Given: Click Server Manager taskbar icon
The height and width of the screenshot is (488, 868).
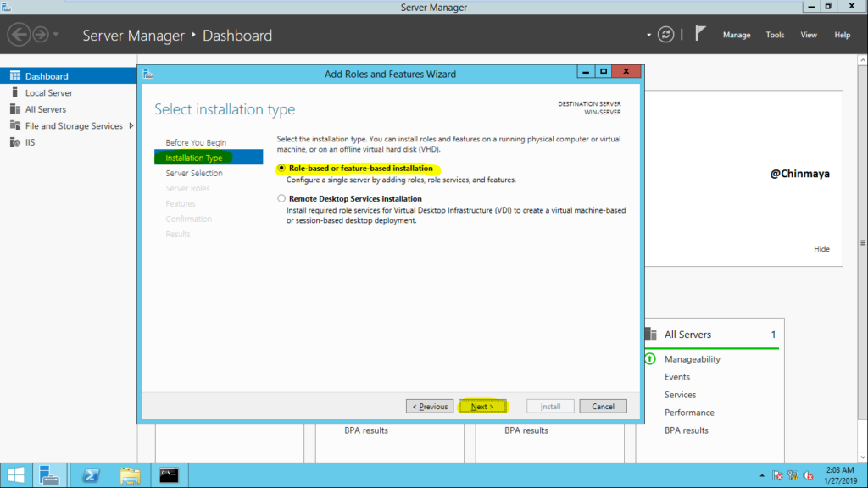Looking at the screenshot, I should pos(50,475).
